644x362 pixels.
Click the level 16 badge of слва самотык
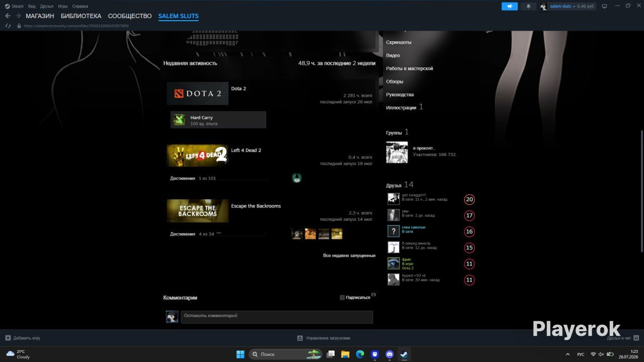pos(469,232)
